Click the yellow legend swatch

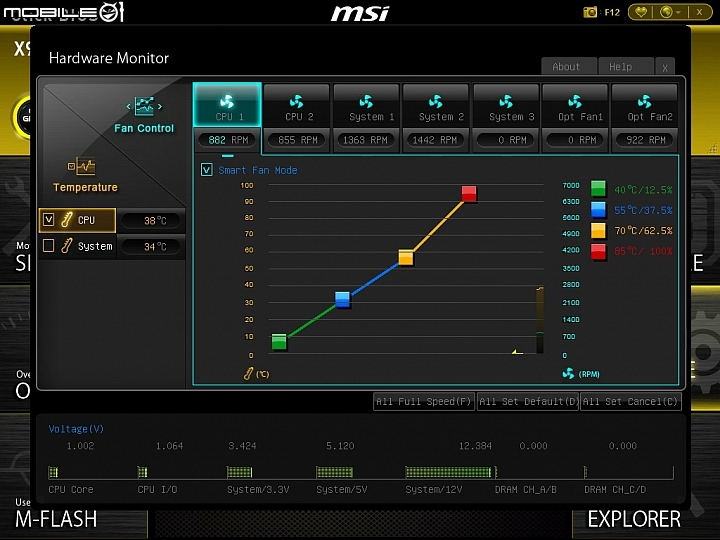[598, 231]
